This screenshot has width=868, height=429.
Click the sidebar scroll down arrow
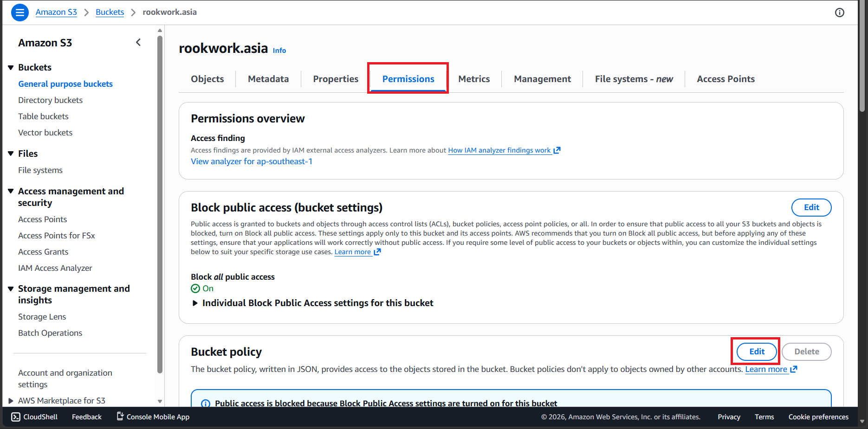pos(160,401)
